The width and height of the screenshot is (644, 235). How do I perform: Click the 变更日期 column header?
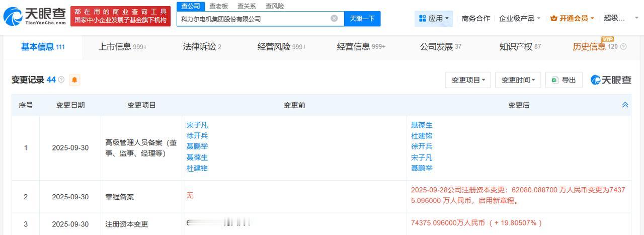click(x=70, y=105)
